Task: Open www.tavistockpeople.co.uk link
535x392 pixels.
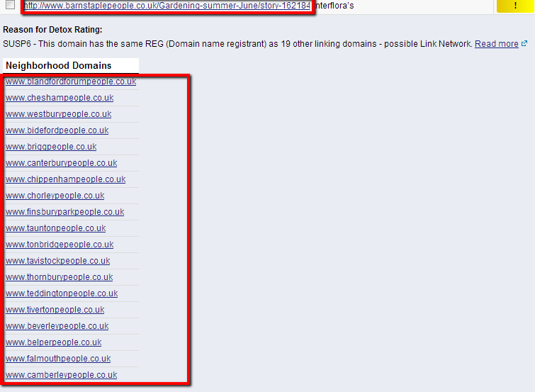Action: [x=58, y=261]
